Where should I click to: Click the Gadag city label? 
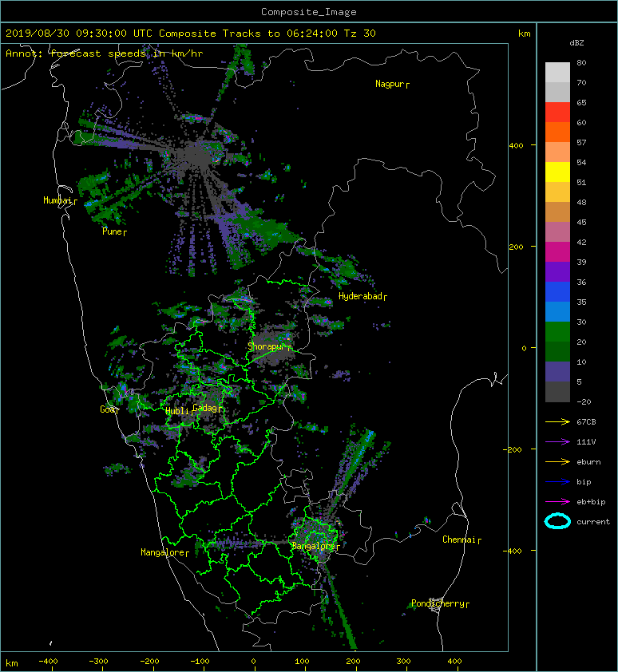205,408
